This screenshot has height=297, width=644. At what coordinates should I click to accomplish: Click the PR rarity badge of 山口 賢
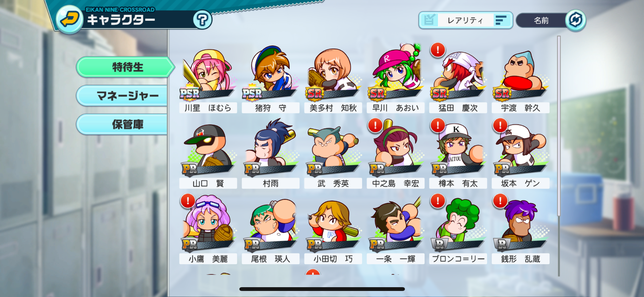(190, 169)
